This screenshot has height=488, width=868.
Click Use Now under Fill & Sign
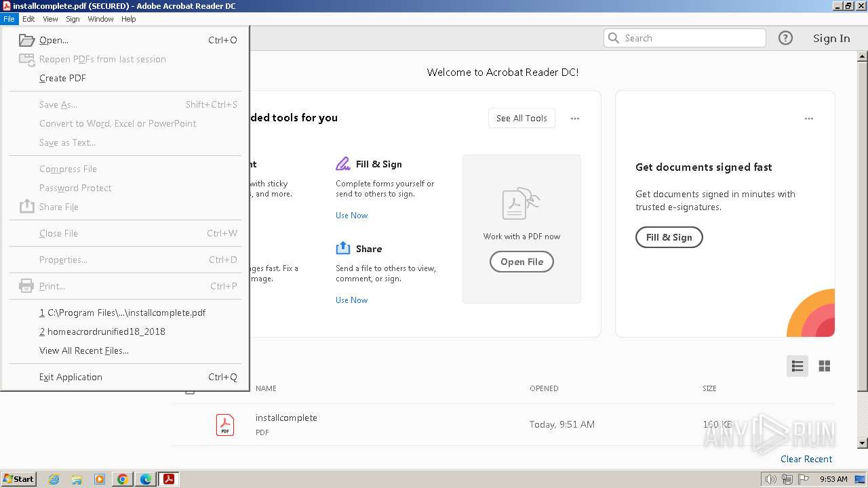[x=351, y=216]
